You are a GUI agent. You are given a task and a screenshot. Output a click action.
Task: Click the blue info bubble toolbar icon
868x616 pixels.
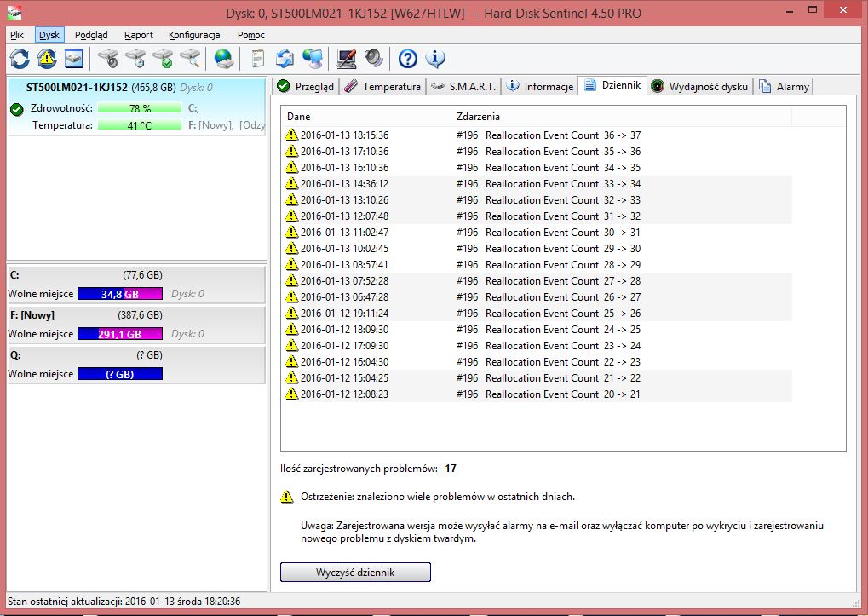(x=435, y=58)
